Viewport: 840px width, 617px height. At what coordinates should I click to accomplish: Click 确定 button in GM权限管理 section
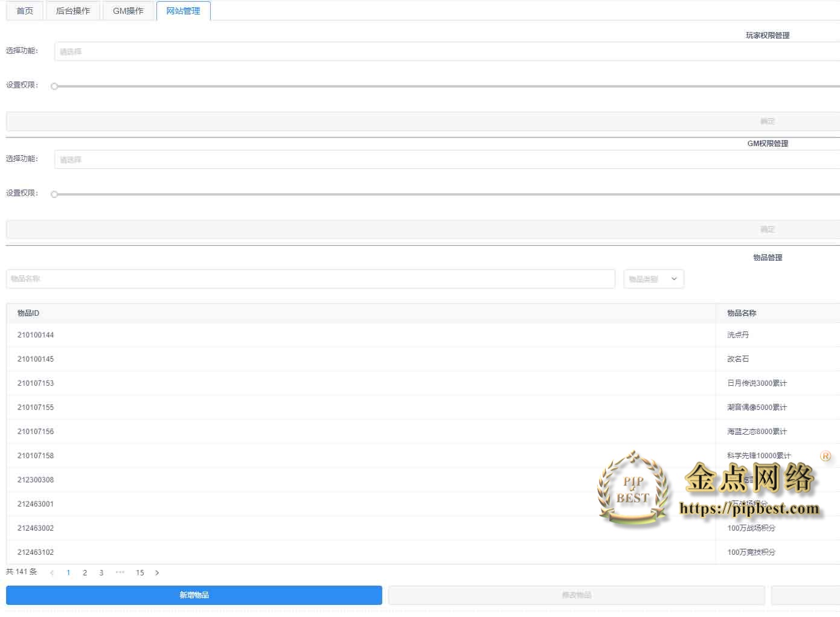pyautogui.click(x=423, y=229)
